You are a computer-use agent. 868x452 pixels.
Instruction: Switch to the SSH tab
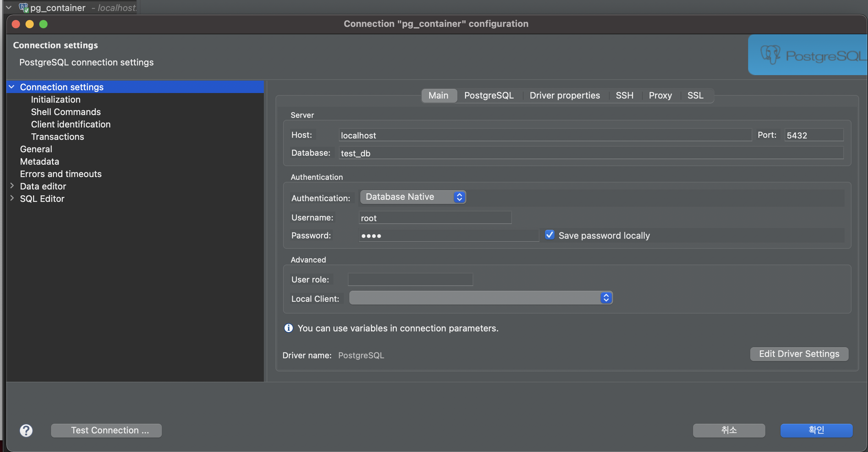click(x=624, y=95)
